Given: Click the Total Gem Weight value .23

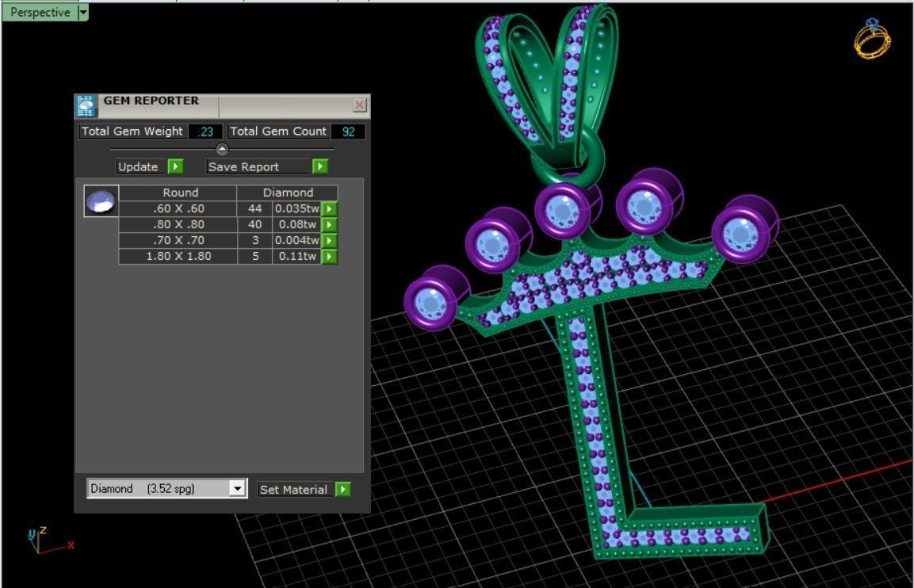Looking at the screenshot, I should coord(205,132).
